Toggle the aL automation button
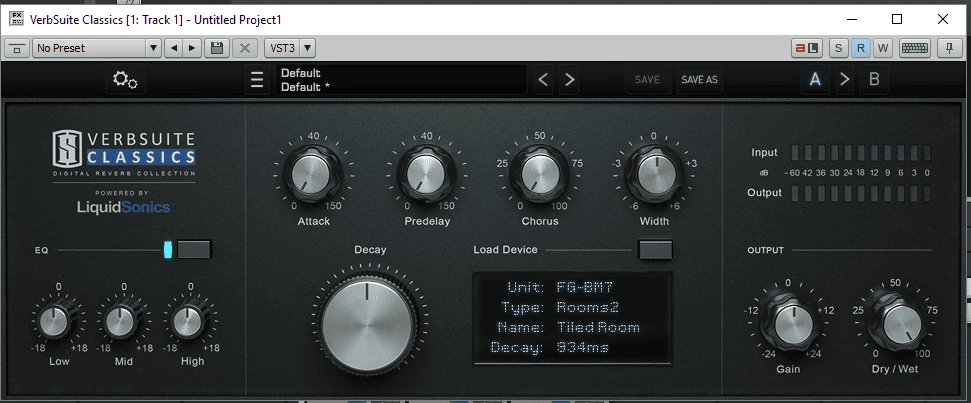The height and width of the screenshot is (403, 971). pyautogui.click(x=807, y=48)
